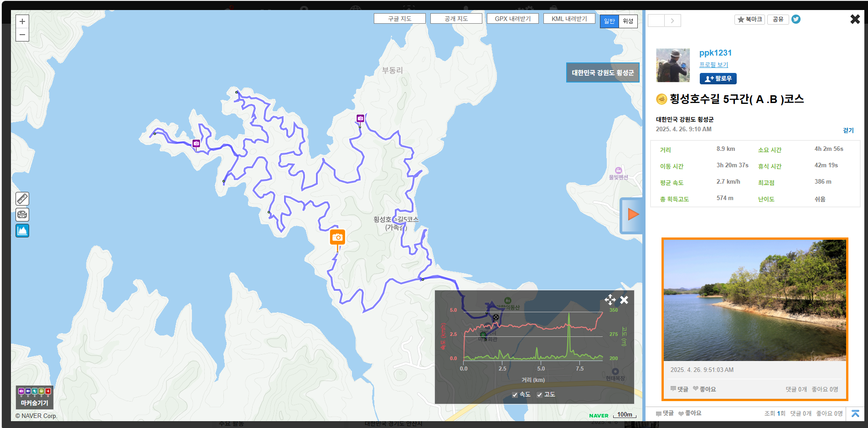
Task: Click moving time value 3h 20m 37s
Action: click(732, 165)
